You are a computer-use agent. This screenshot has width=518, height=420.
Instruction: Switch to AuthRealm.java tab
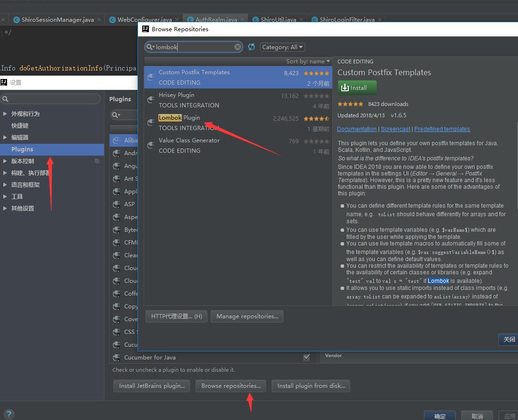point(216,19)
